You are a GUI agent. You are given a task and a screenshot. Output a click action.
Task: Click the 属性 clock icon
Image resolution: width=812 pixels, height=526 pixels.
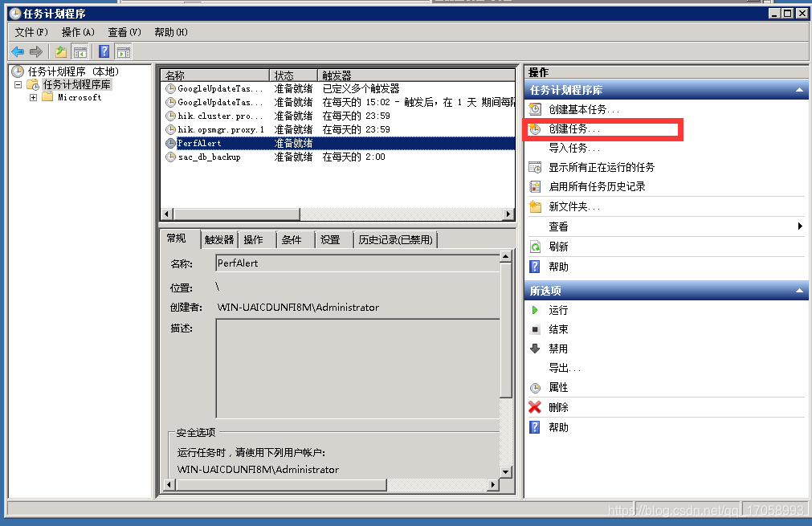tap(535, 388)
